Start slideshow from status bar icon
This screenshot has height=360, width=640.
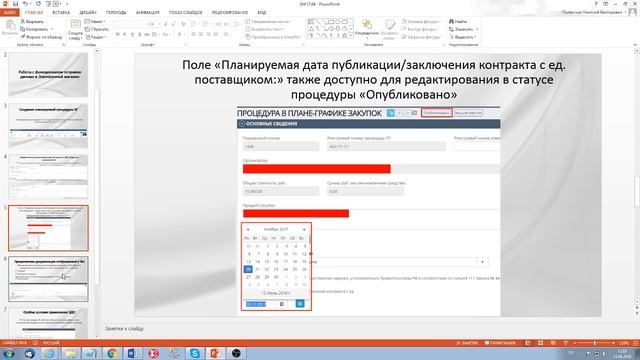coord(565,343)
